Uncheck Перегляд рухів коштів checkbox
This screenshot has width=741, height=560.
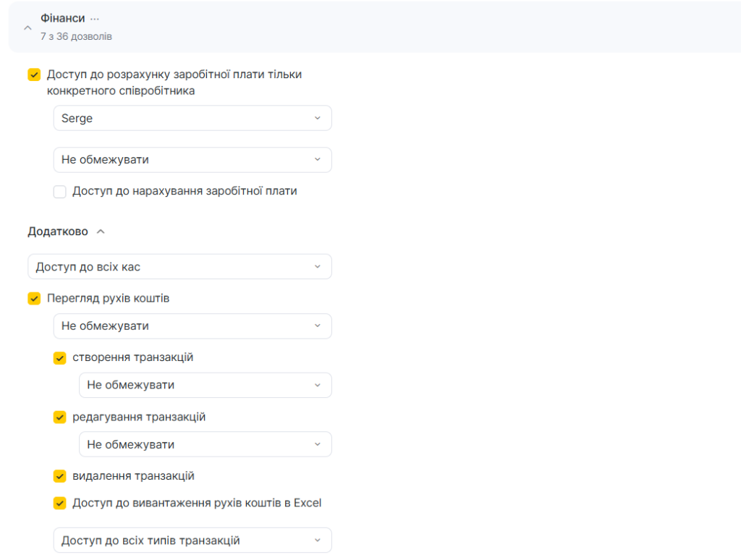click(34, 299)
